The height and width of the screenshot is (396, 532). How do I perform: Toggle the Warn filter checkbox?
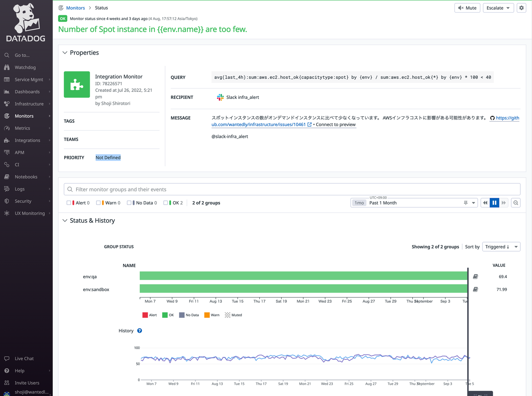[x=98, y=203]
